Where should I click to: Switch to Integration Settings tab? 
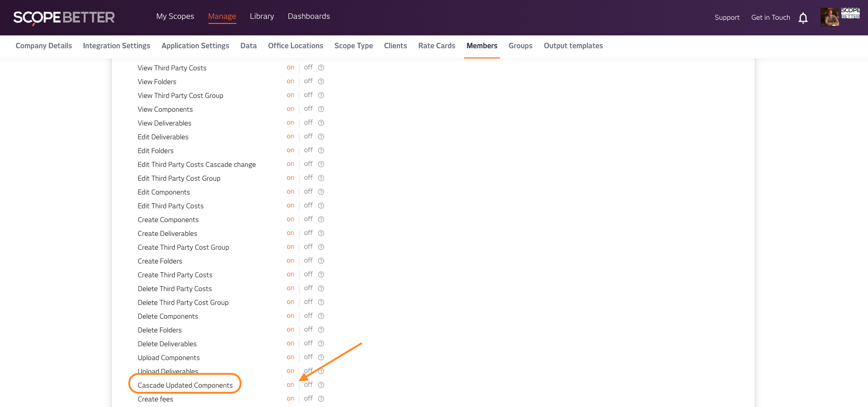[116, 46]
